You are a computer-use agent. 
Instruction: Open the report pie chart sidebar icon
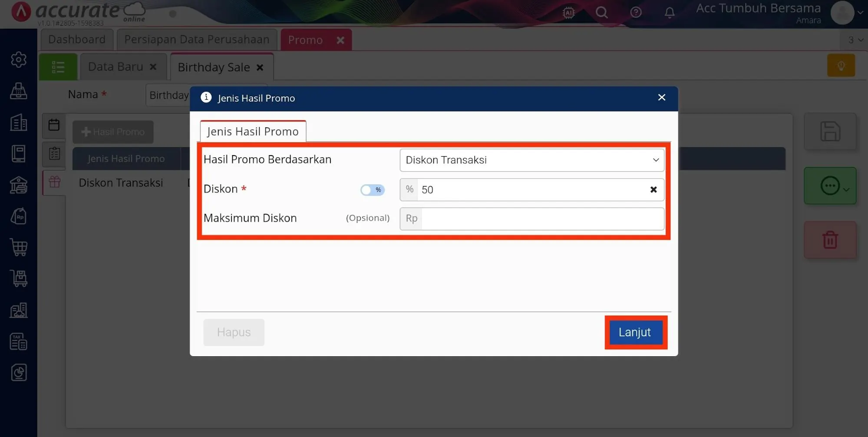pos(19,372)
